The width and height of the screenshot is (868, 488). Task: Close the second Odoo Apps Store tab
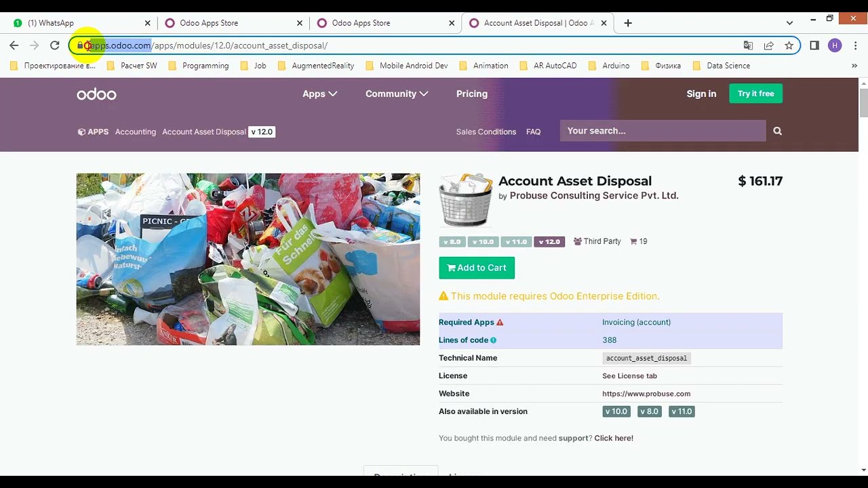click(x=452, y=23)
